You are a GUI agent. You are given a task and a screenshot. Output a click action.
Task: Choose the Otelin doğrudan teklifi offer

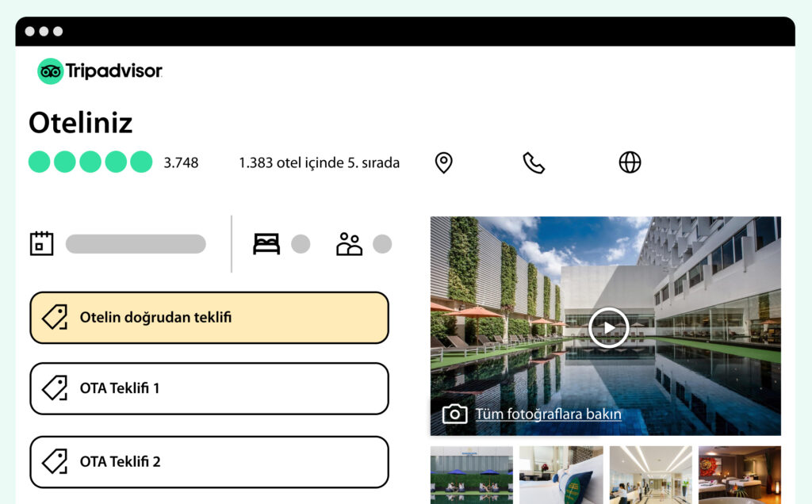click(x=209, y=317)
